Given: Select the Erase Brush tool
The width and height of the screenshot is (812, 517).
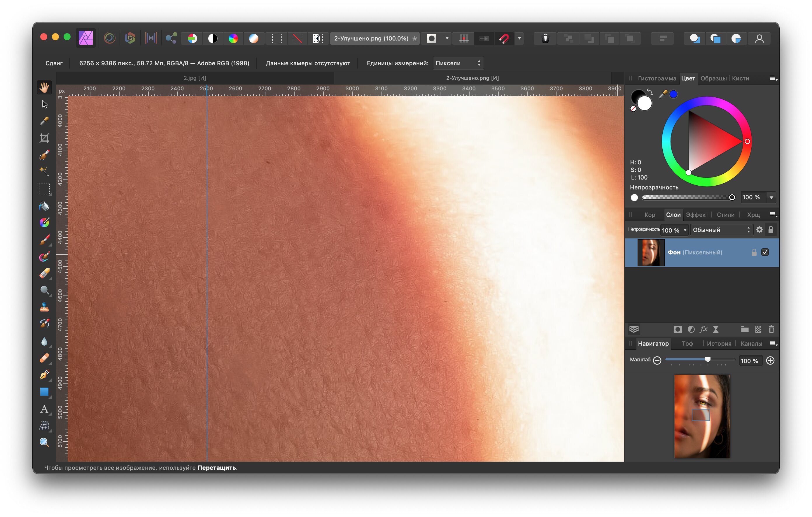Looking at the screenshot, I should [44, 273].
